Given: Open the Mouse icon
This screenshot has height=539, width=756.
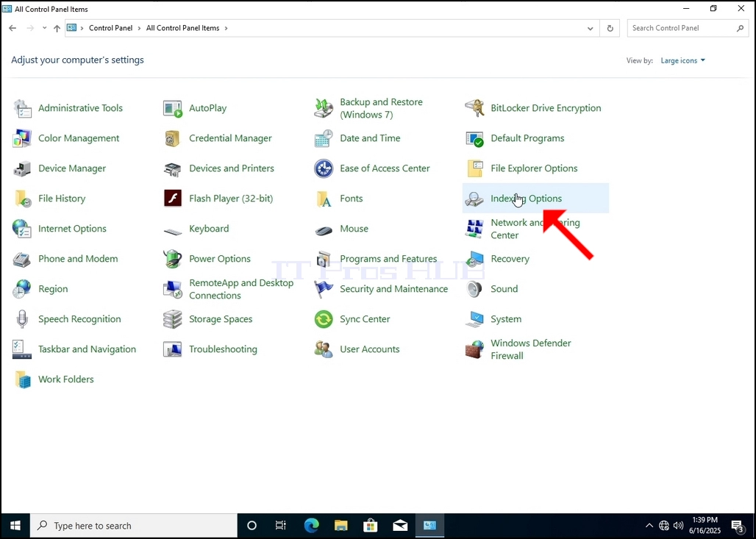Looking at the screenshot, I should (x=324, y=230).
